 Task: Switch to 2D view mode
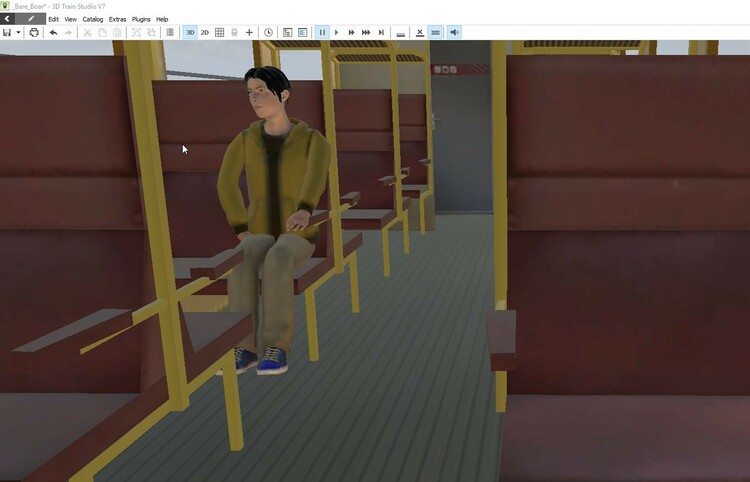coord(205,32)
